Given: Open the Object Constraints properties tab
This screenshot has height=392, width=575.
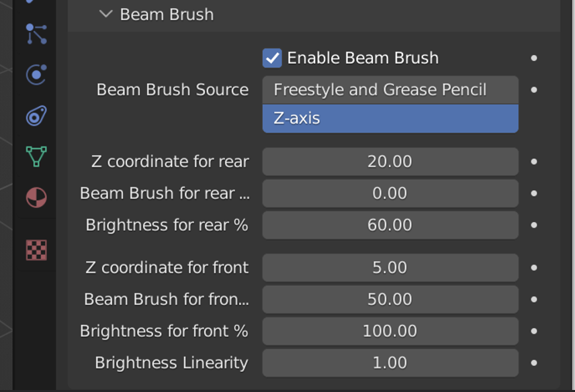Looking at the screenshot, I should click(x=36, y=115).
